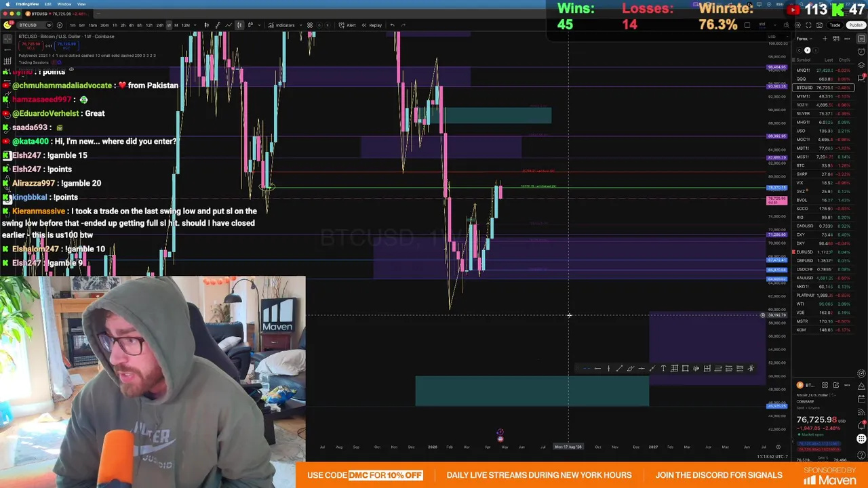Viewport: 868px width, 488px height.
Task: Select the C filter circle in watchlist
Action: pos(800,50)
